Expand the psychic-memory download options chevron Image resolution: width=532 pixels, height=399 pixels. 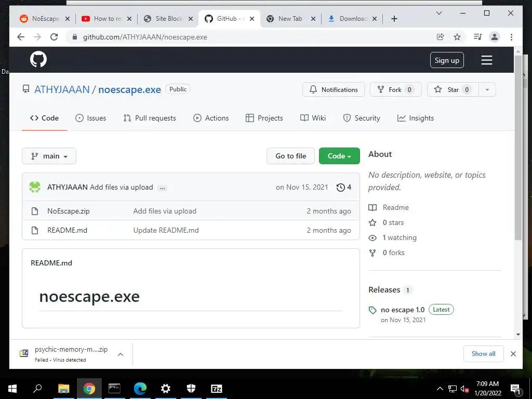click(121, 354)
